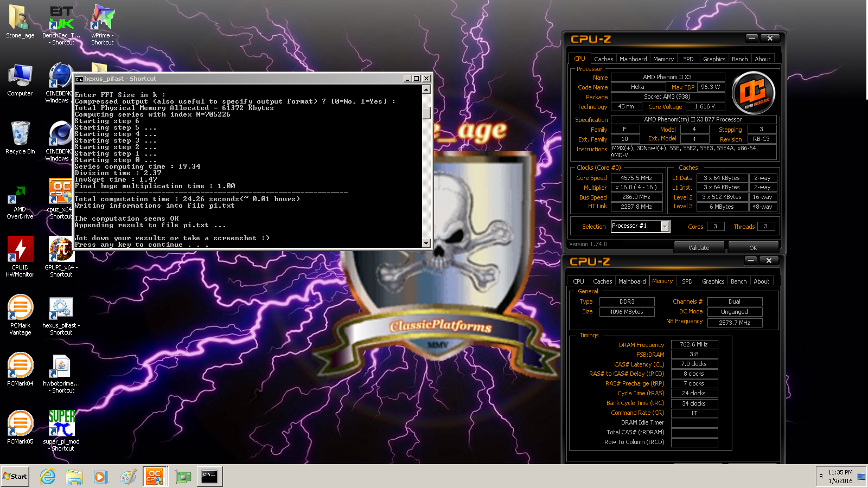
Task: Open the Start menu
Action: click(15, 477)
